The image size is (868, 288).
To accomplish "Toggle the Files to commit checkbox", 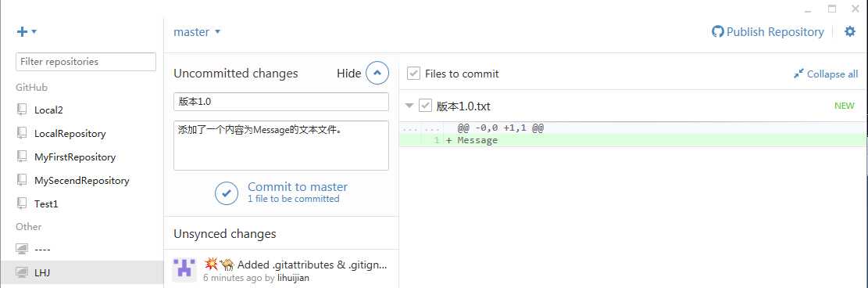I will pos(413,74).
